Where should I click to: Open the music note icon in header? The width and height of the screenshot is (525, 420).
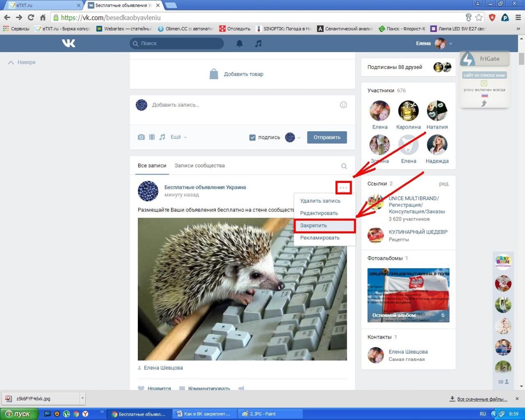coord(258,43)
